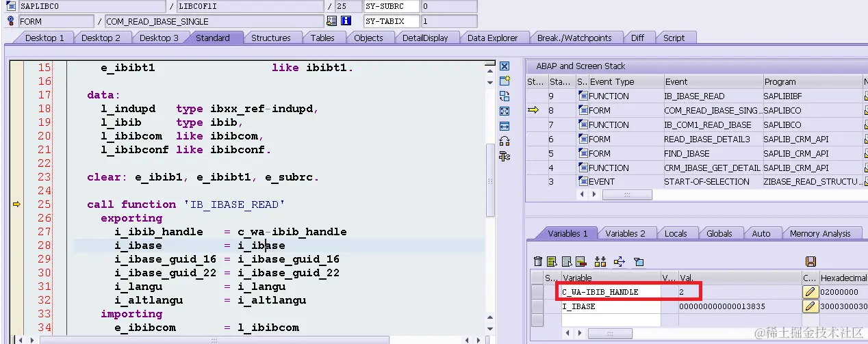The height and width of the screenshot is (344, 868).
Task: Click the replace tool icon in vertical toolbar
Action: tap(505, 96)
